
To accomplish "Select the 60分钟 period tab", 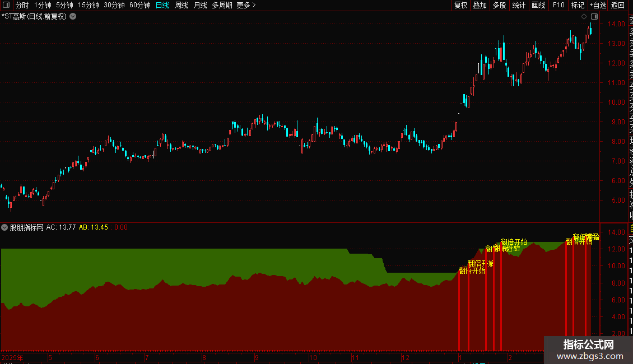I will click(x=140, y=5).
